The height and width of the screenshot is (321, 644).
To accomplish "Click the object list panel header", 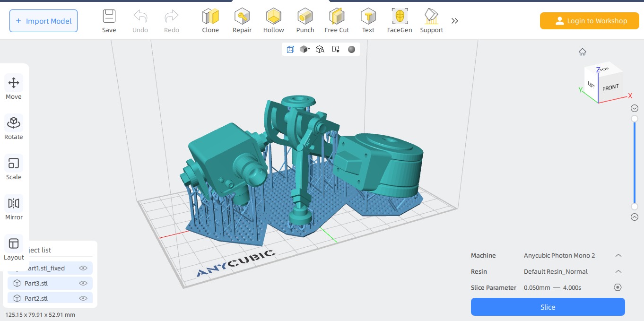I will [x=50, y=250].
